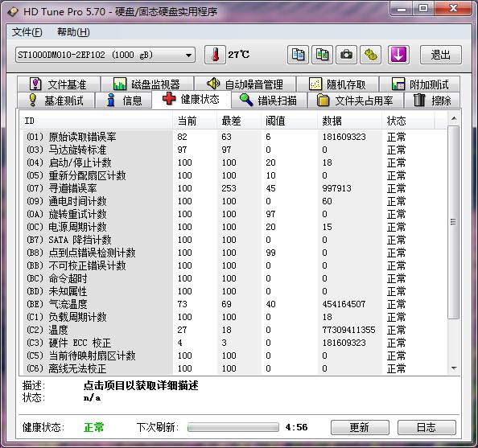Image resolution: width=478 pixels, height=448 pixels.
Task: Click the 4:56 refresh countdown
Action: point(296,427)
